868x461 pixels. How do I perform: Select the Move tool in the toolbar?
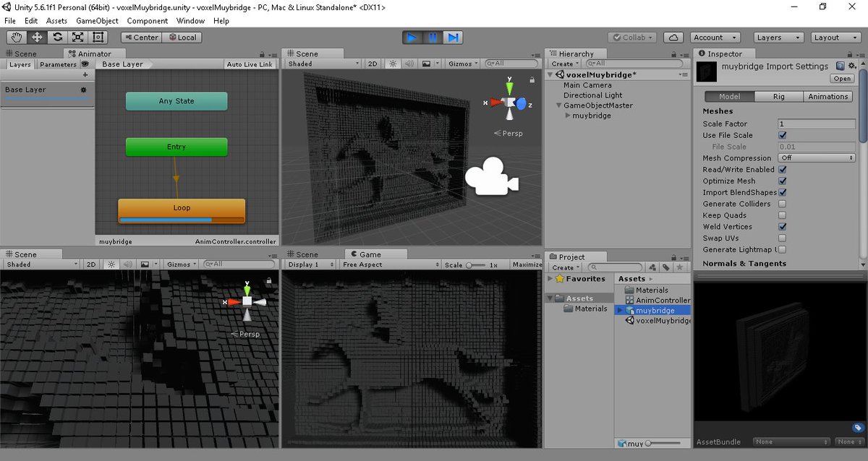pyautogui.click(x=37, y=38)
